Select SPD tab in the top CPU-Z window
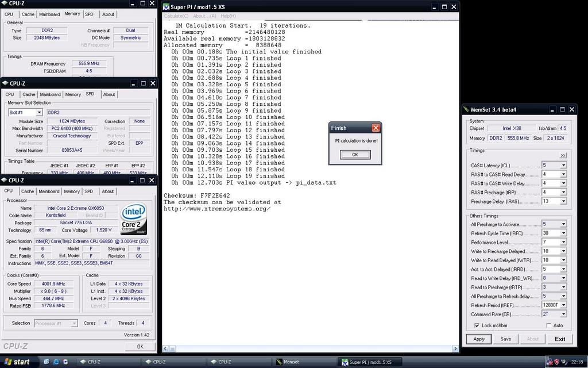Screen dimensions: 588x368 (89, 14)
